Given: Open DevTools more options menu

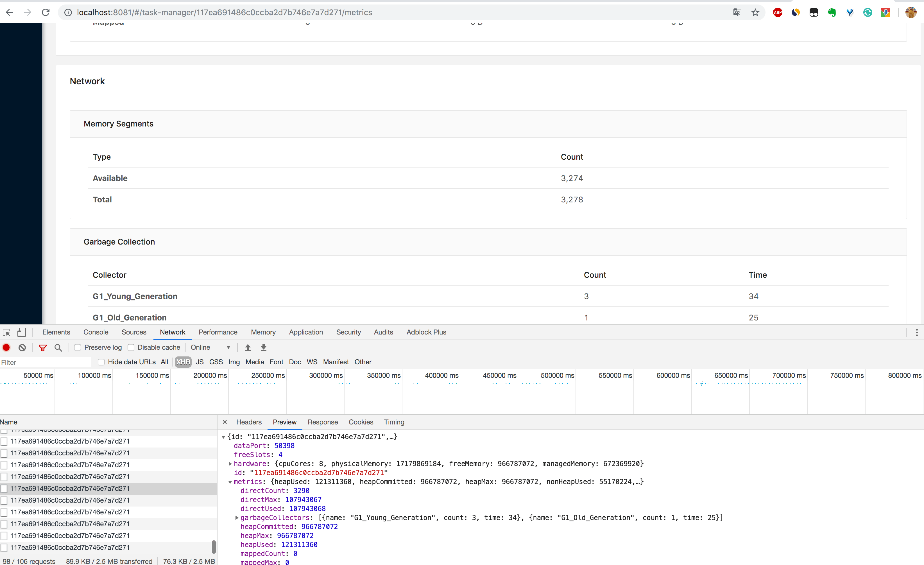Looking at the screenshot, I should click(916, 333).
